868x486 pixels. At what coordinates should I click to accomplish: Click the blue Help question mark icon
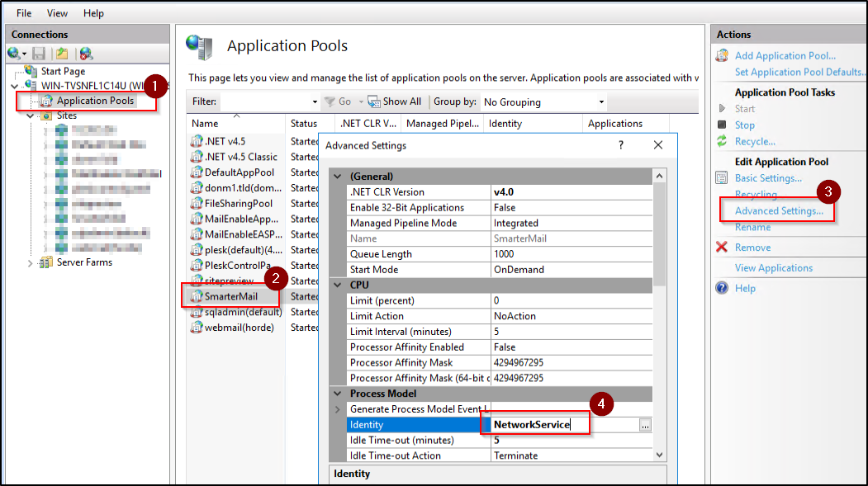coord(722,288)
